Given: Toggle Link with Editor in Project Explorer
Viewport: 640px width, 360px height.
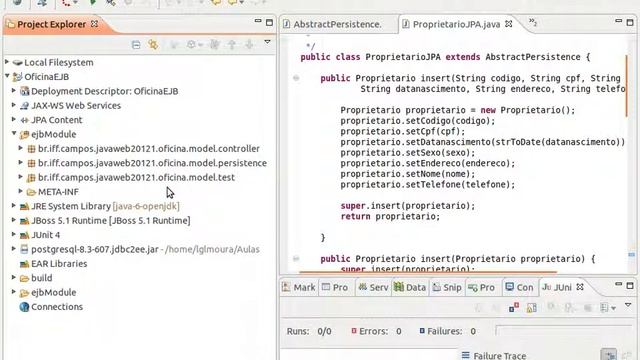Looking at the screenshot, I should pyautogui.click(x=153, y=44).
